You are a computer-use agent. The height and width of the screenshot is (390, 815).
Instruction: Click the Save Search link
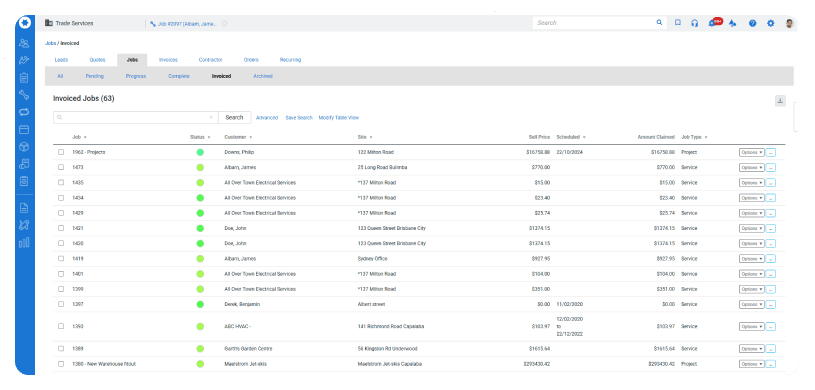tap(299, 118)
